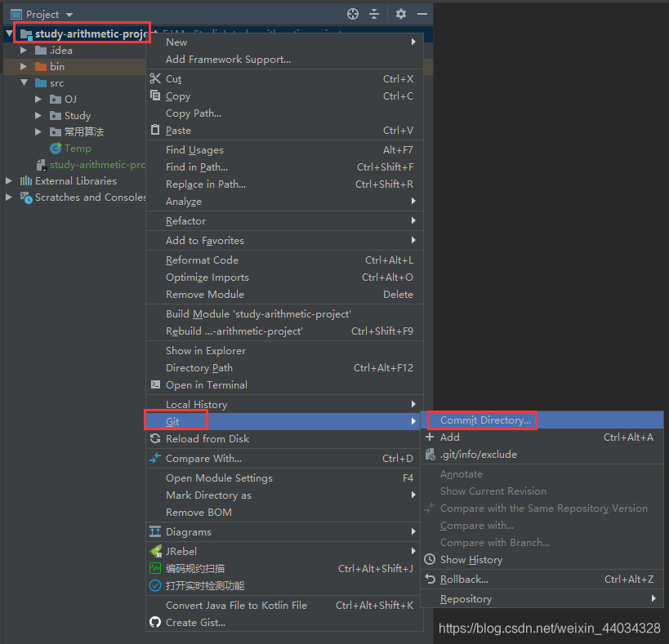This screenshot has width=669, height=644.
Task: Expand the 常用算法 package
Action: [38, 131]
